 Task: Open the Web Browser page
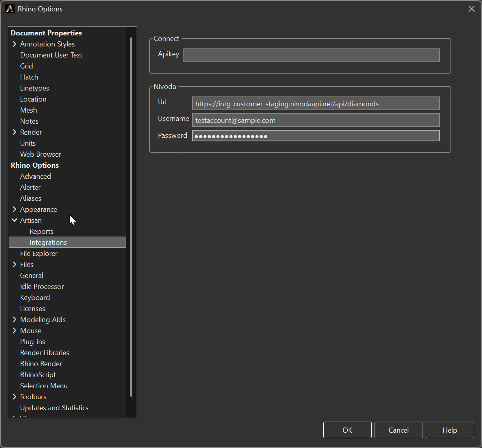pos(41,154)
